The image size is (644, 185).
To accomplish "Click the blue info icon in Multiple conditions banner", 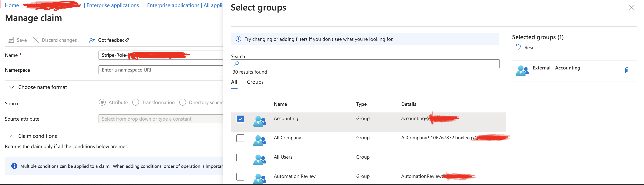I will [14, 166].
